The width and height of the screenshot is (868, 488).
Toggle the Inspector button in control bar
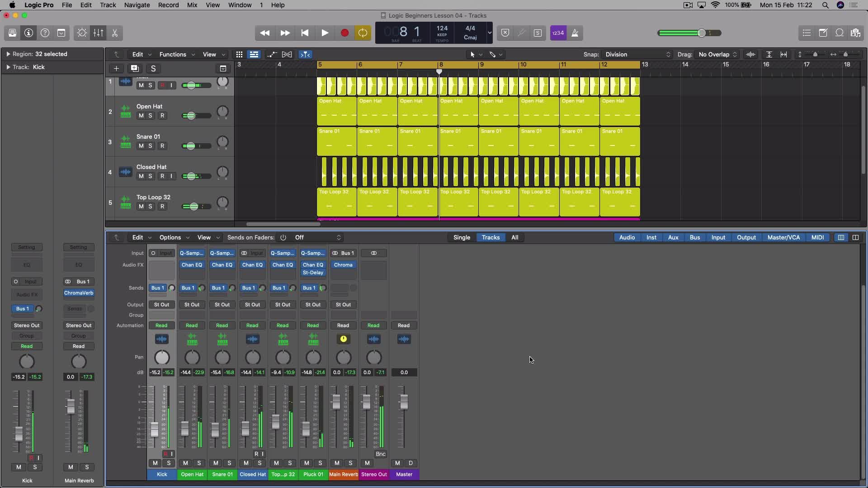coord(28,33)
